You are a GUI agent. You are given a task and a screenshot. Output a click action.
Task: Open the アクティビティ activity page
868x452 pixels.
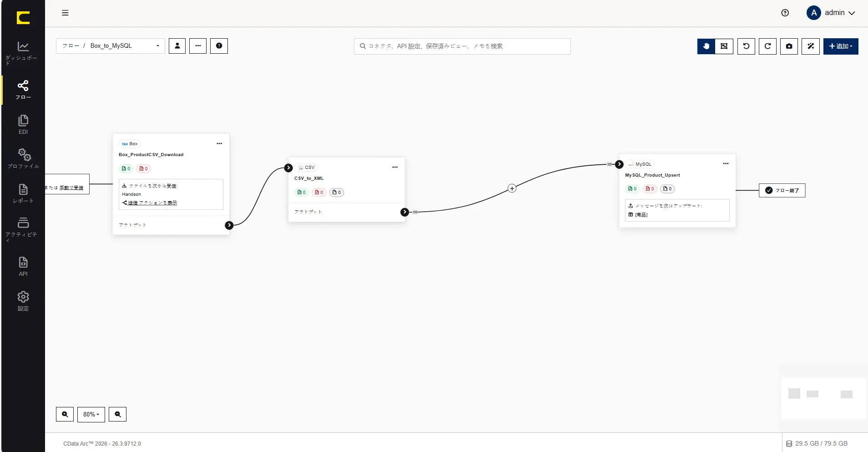click(23, 229)
